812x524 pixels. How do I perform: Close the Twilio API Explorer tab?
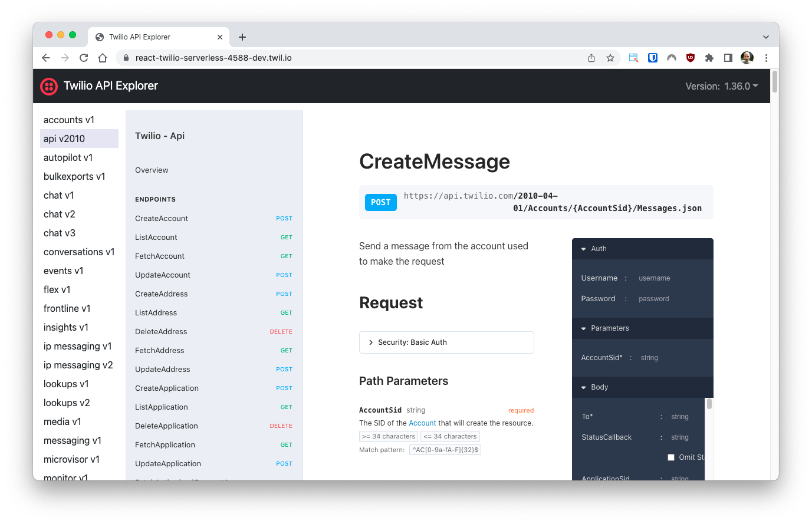220,37
